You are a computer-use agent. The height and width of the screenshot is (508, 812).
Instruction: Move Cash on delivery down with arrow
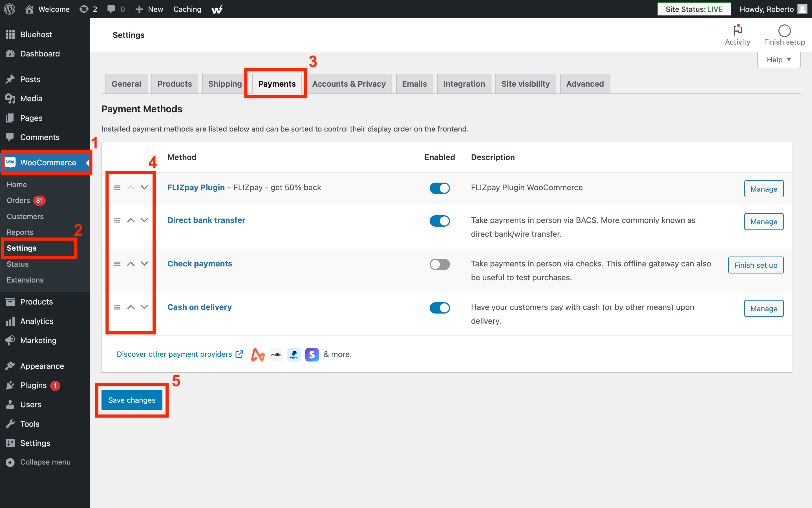coord(144,307)
